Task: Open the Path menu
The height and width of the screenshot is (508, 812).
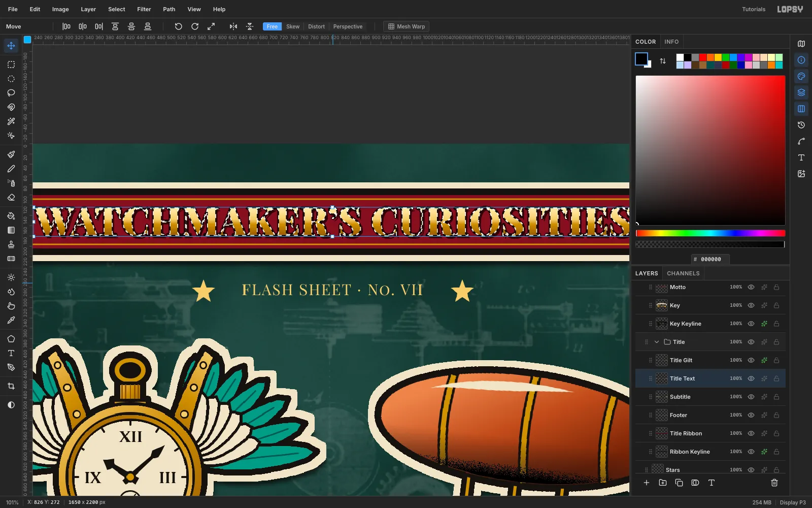Action: 169,9
